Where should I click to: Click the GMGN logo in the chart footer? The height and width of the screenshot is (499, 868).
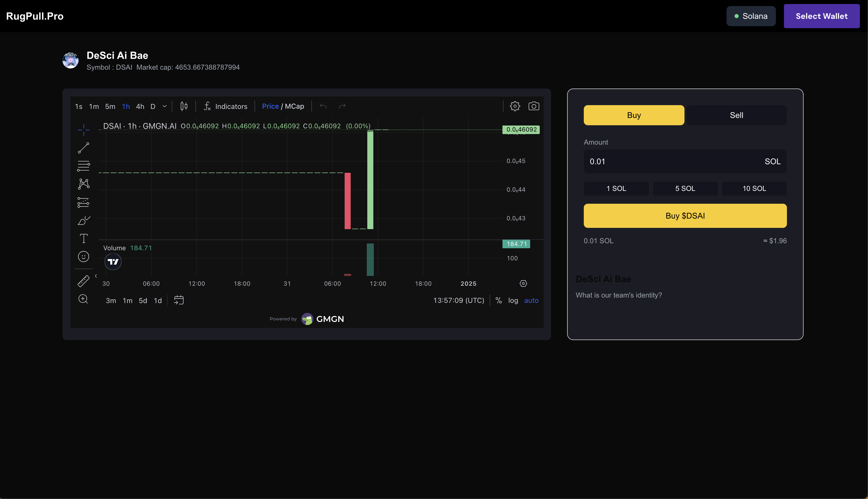323,319
